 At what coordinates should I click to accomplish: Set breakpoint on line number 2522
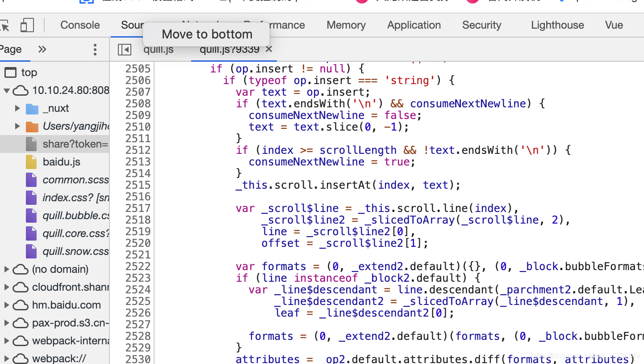(x=138, y=266)
